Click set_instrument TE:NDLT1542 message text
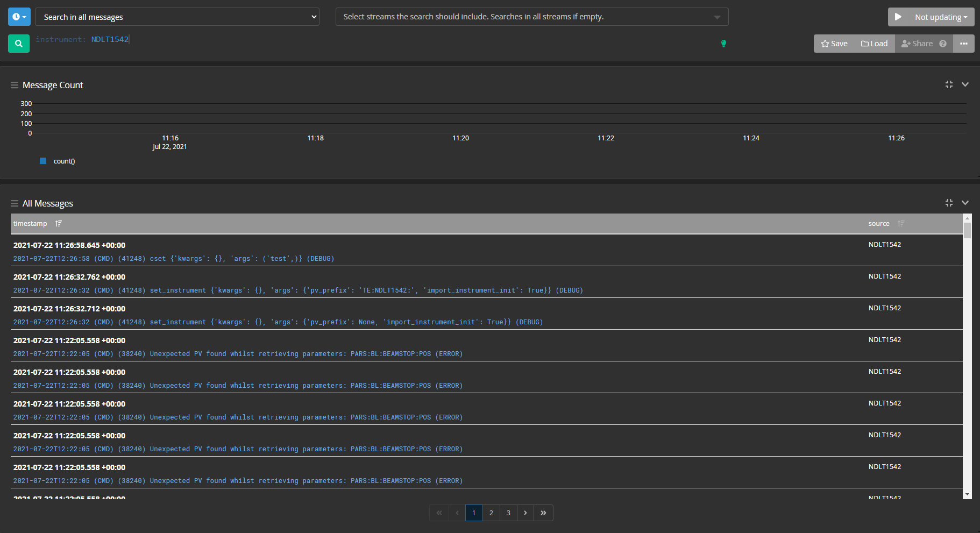The width and height of the screenshot is (980, 533). click(298, 290)
